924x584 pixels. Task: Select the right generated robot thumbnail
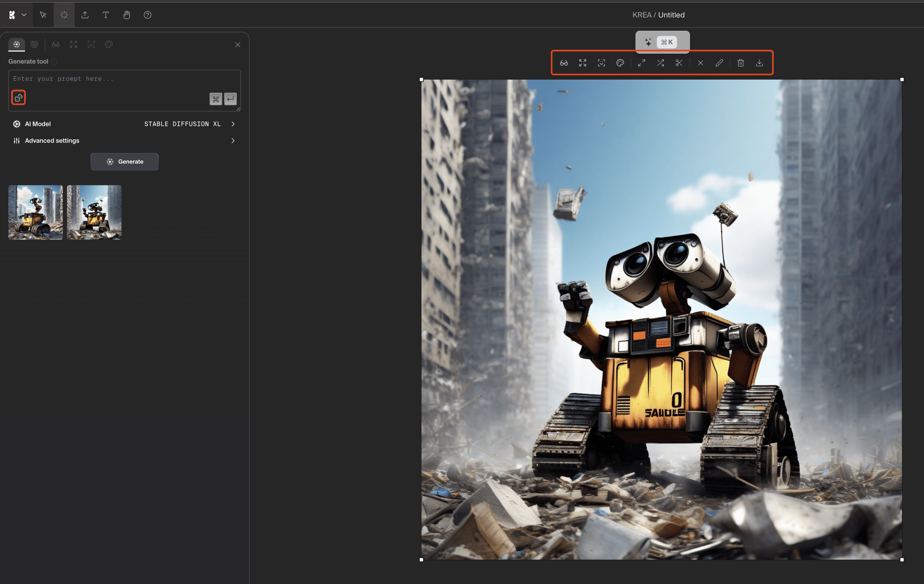tap(94, 212)
